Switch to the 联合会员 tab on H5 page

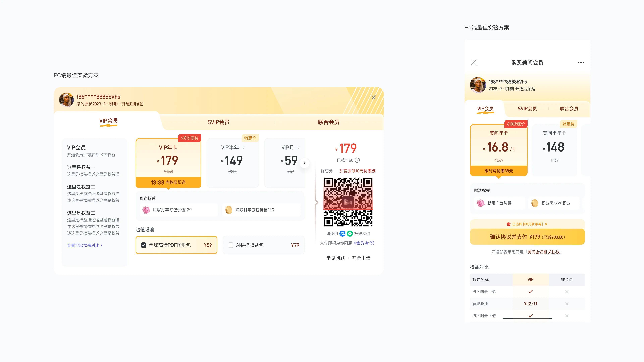tap(569, 108)
